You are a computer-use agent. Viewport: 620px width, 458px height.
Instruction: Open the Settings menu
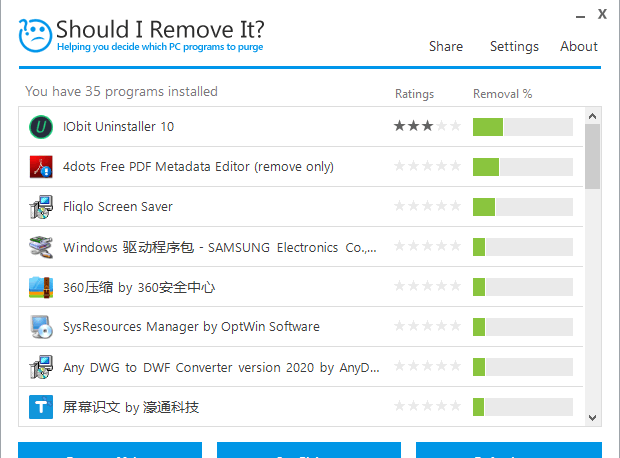coord(514,46)
